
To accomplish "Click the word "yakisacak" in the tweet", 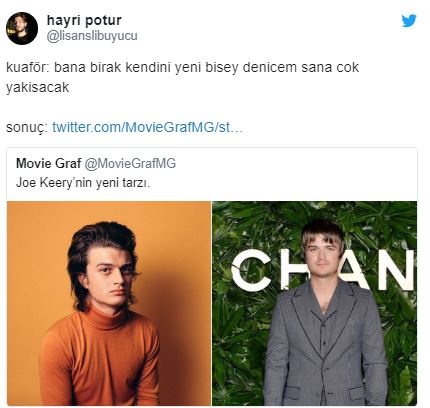I will (x=37, y=87).
